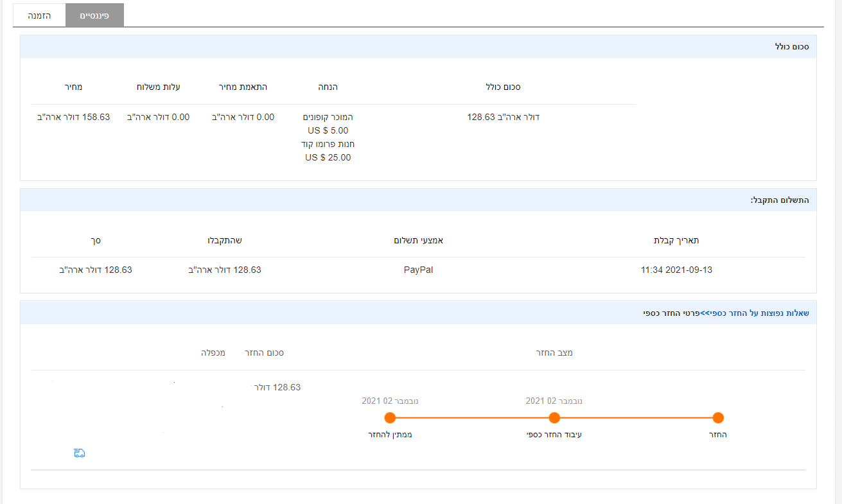842x504 pixels.
Task: Click the PayPal payment method cell
Action: [x=419, y=270]
